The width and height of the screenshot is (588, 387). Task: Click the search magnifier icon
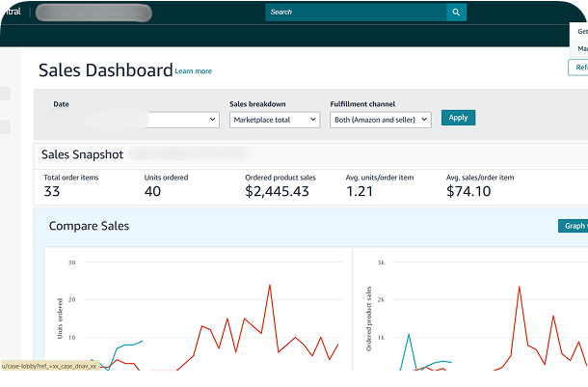click(x=456, y=13)
